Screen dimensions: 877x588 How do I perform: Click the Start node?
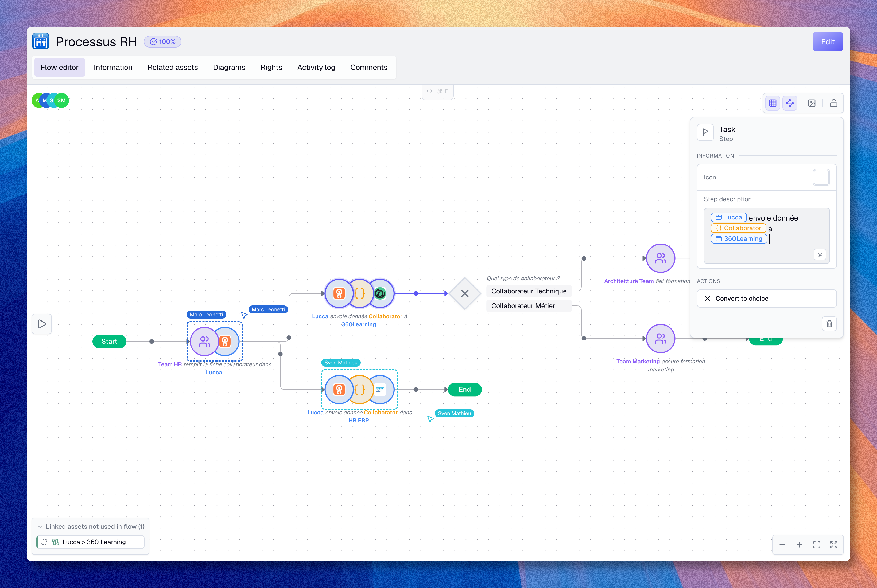click(109, 342)
